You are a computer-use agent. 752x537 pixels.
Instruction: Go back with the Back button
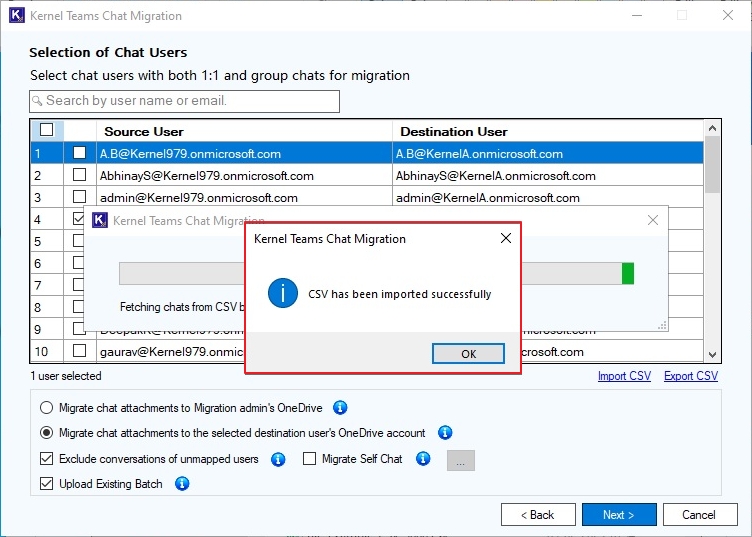538,515
